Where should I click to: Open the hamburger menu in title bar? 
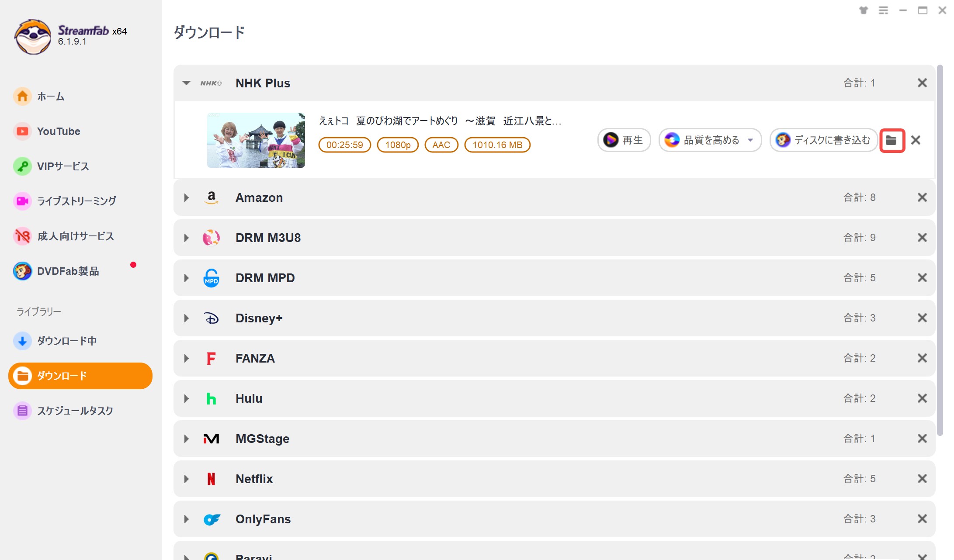pos(883,10)
